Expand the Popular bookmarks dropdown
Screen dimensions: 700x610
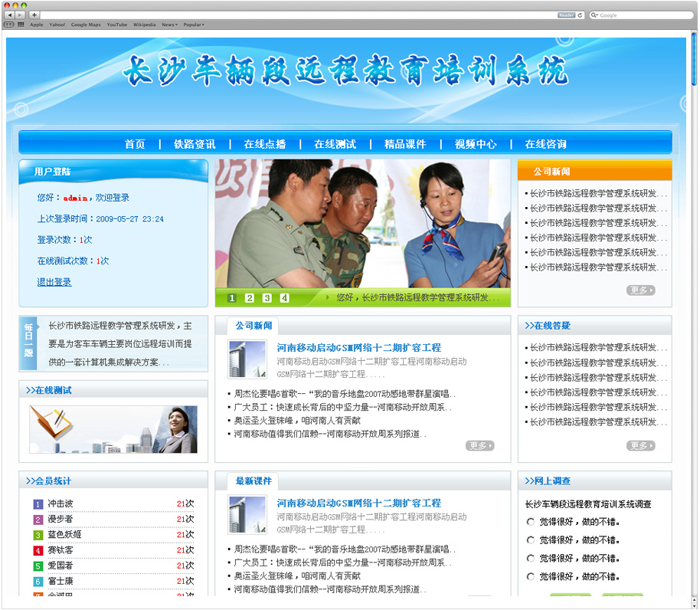194,25
